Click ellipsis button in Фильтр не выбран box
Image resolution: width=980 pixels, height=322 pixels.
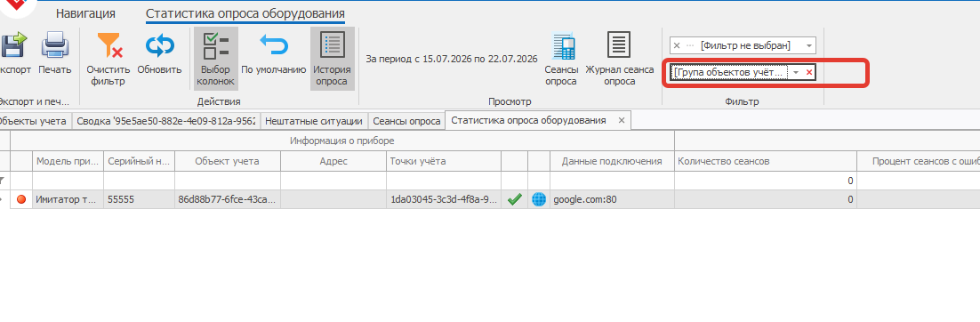(690, 45)
